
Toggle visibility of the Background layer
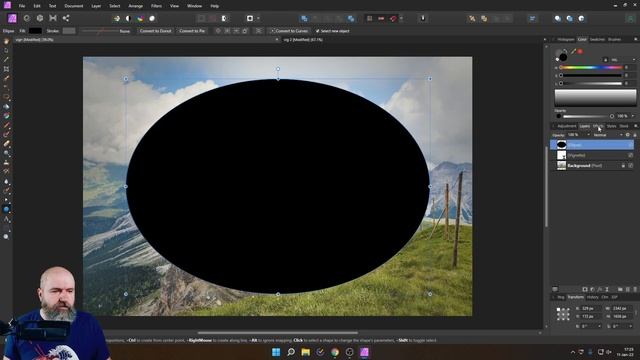point(631,165)
